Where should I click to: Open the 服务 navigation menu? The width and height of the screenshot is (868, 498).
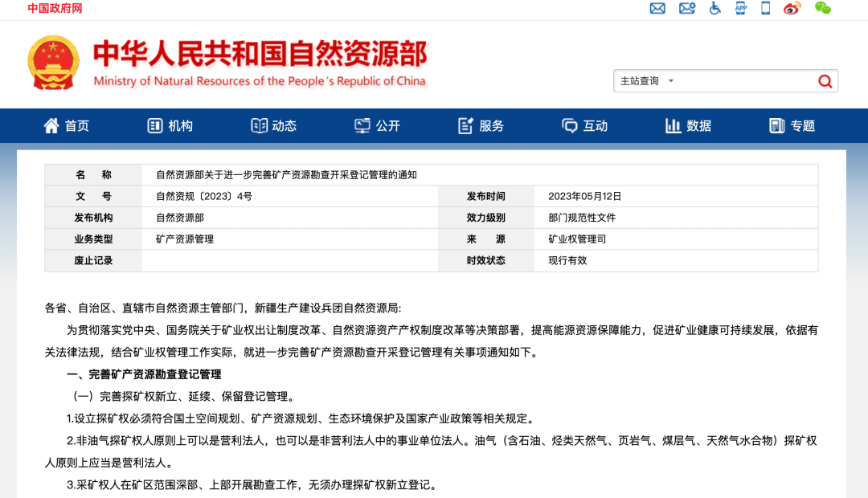coord(481,126)
